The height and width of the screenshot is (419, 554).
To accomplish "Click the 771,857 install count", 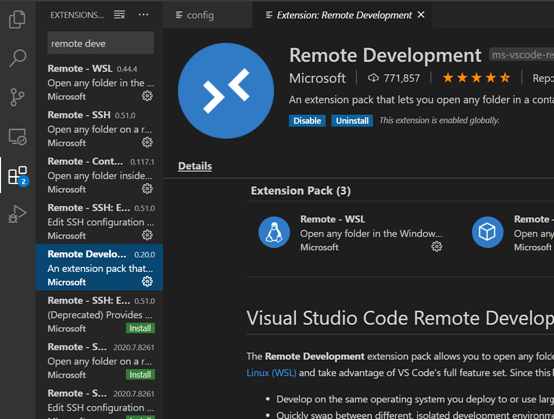I will click(x=394, y=78).
